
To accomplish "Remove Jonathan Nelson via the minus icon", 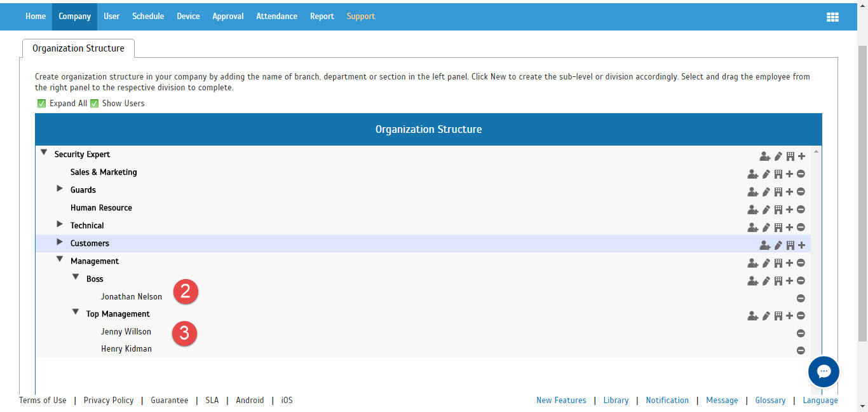I will [x=801, y=298].
